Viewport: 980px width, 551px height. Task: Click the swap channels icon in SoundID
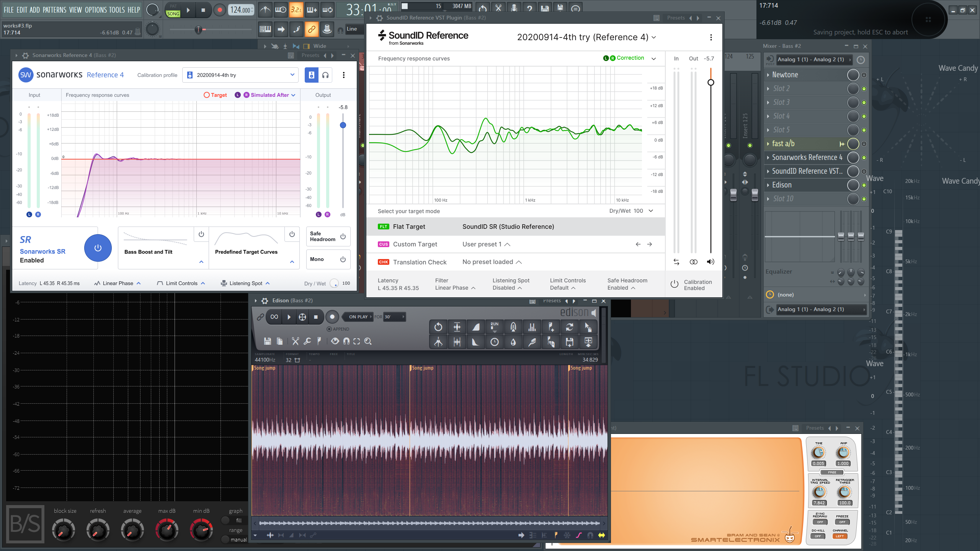676,262
